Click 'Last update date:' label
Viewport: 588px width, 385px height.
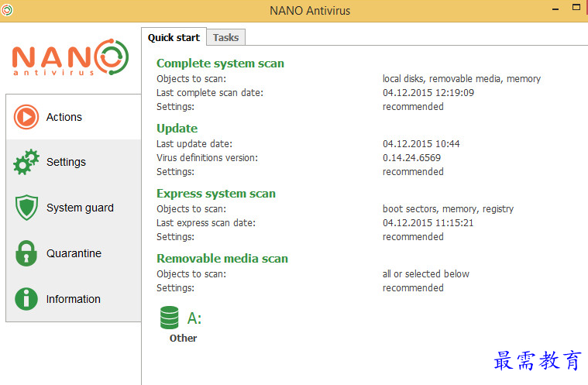[x=194, y=143]
